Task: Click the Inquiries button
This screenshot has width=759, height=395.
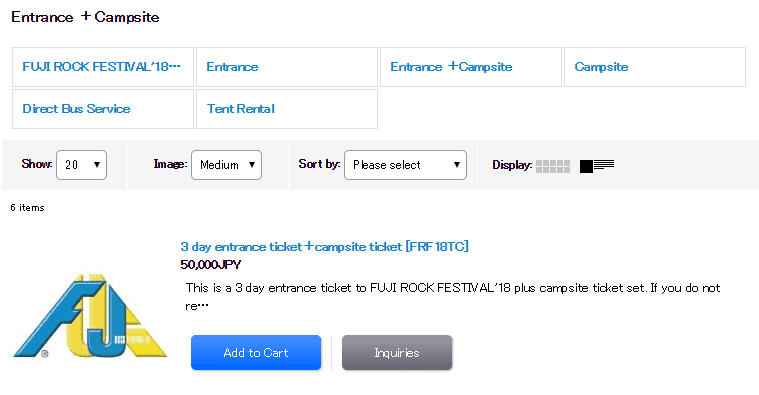Action: pyautogui.click(x=397, y=353)
